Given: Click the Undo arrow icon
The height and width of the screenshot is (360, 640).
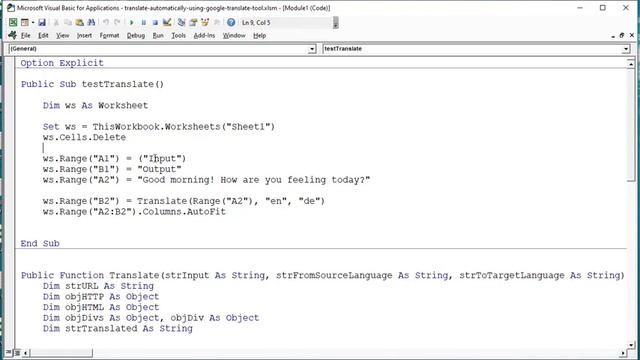Looking at the screenshot, I should tap(106, 22).
